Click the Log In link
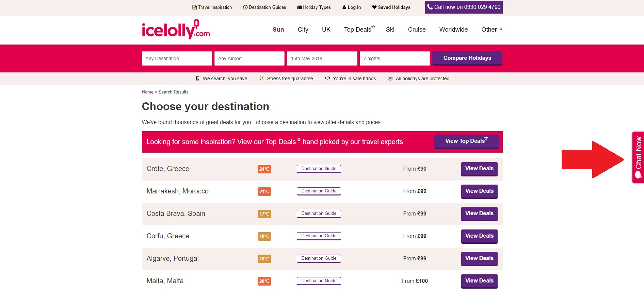The height and width of the screenshot is (291, 644). (352, 7)
